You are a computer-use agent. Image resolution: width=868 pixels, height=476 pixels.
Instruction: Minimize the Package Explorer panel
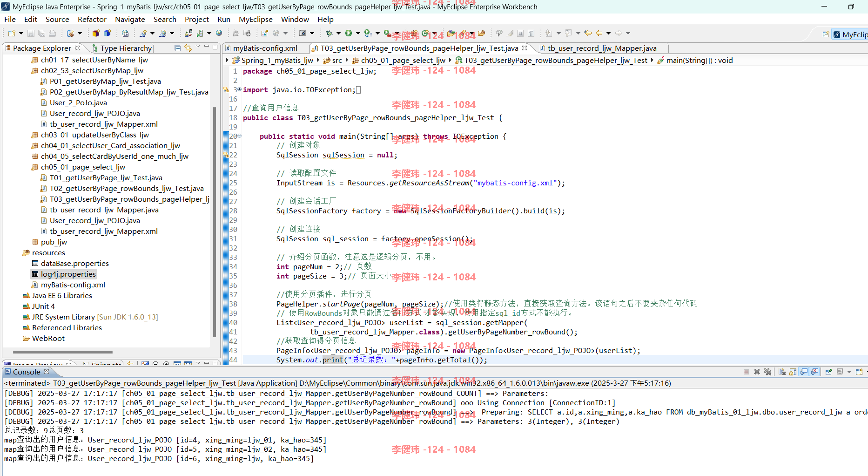206,47
